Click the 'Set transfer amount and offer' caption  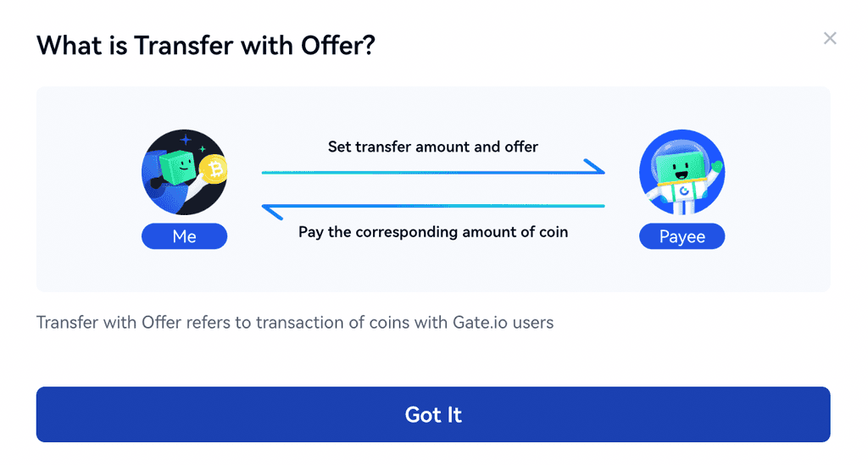coord(433,147)
